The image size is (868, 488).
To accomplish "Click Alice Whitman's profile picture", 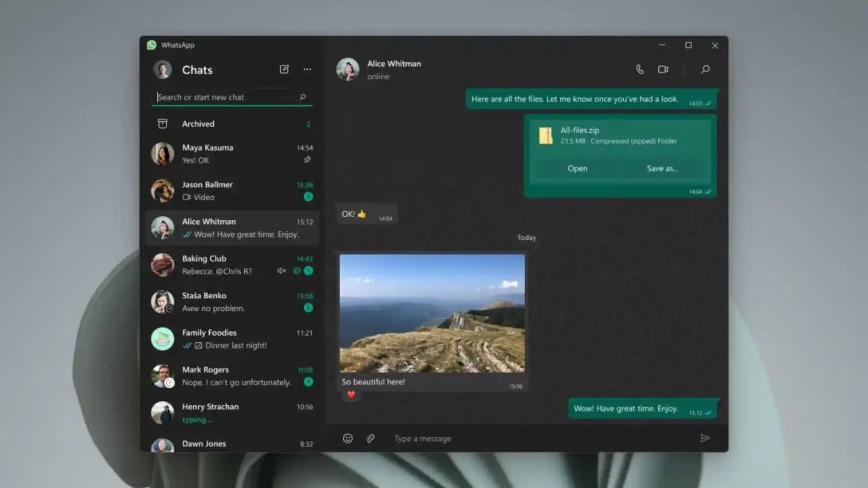I will click(x=347, y=69).
